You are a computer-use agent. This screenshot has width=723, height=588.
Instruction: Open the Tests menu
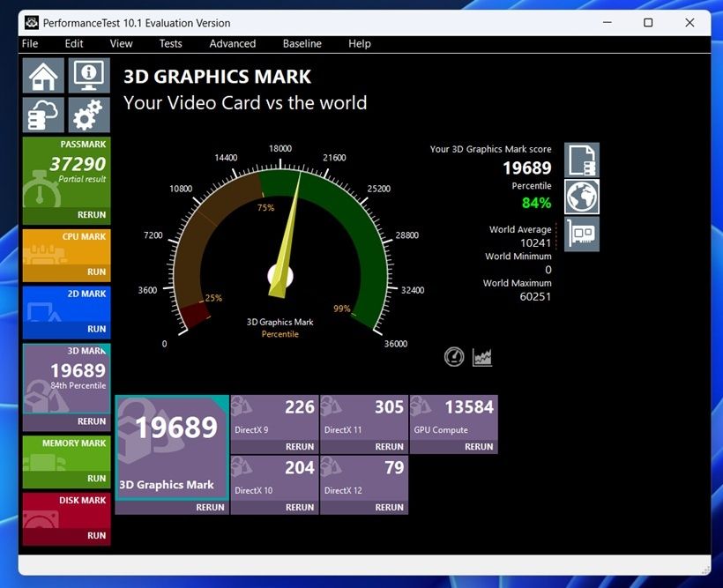pyautogui.click(x=170, y=44)
